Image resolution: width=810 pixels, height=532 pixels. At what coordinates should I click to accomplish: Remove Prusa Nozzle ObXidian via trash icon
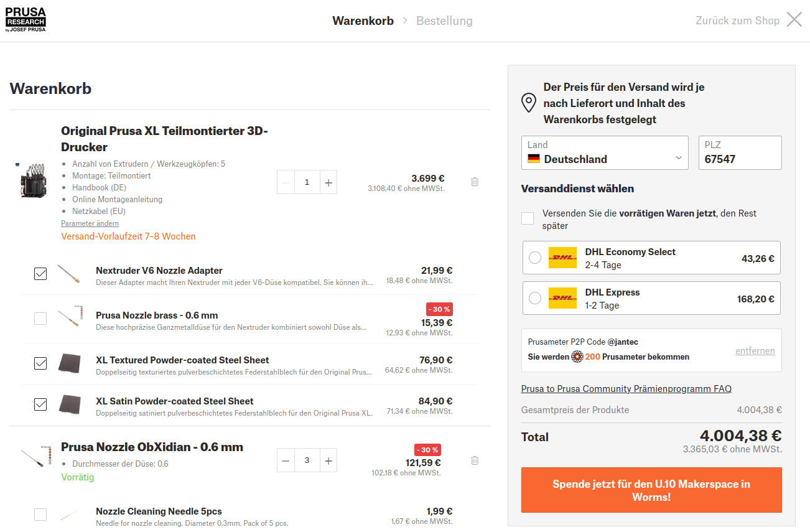coord(475,460)
